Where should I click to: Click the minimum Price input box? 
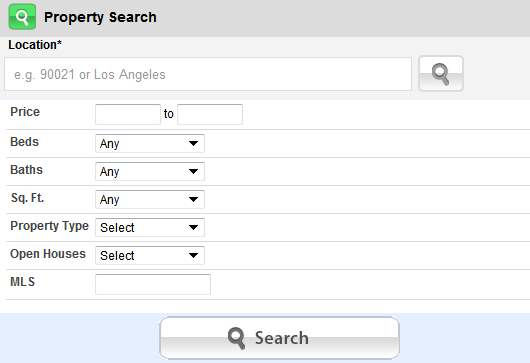tap(128, 114)
